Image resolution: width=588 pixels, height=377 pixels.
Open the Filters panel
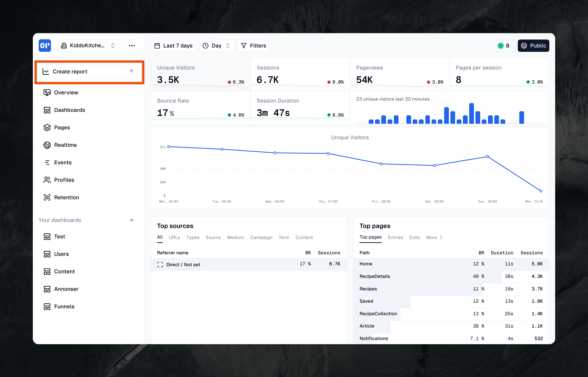point(253,46)
